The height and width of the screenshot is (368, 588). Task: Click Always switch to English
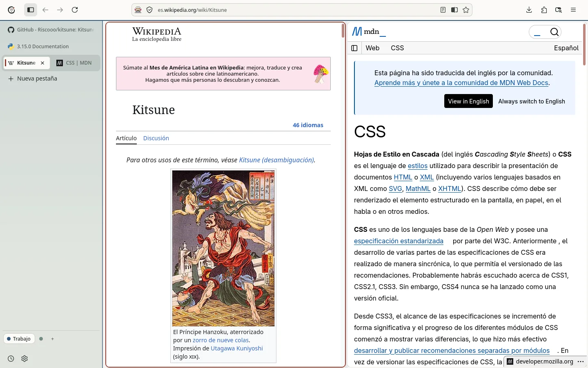point(532,101)
